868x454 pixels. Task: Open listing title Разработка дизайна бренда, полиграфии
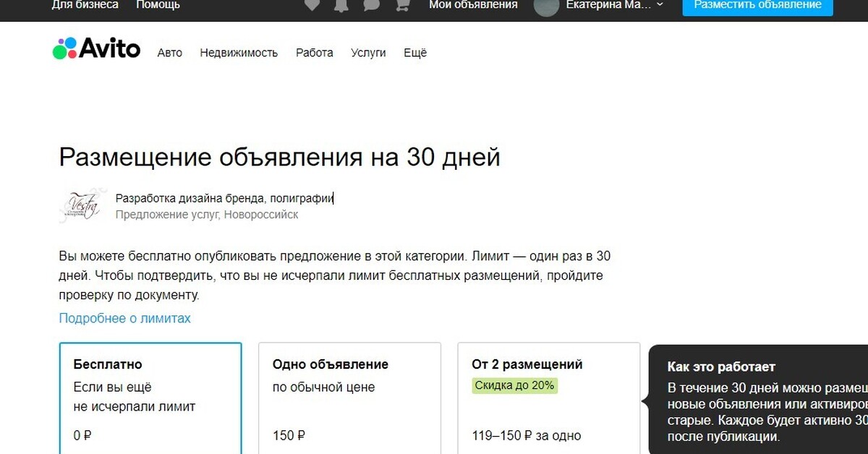coord(224,199)
